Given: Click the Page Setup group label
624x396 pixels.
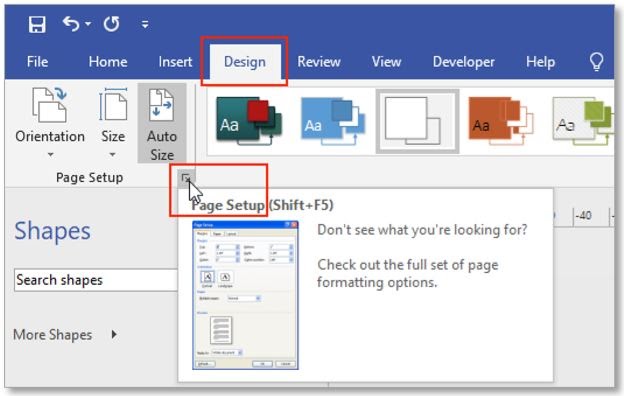Looking at the screenshot, I should [90, 178].
